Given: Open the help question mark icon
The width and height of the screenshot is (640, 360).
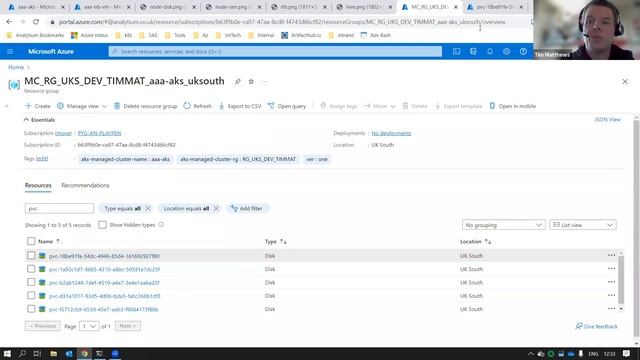Looking at the screenshot, I should coord(523,51).
